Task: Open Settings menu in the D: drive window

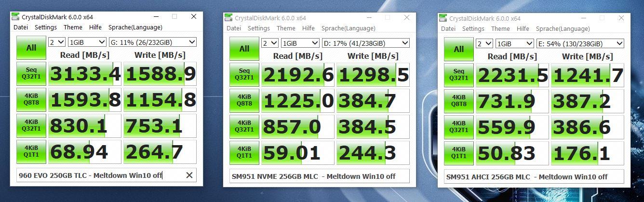Action: point(258,28)
